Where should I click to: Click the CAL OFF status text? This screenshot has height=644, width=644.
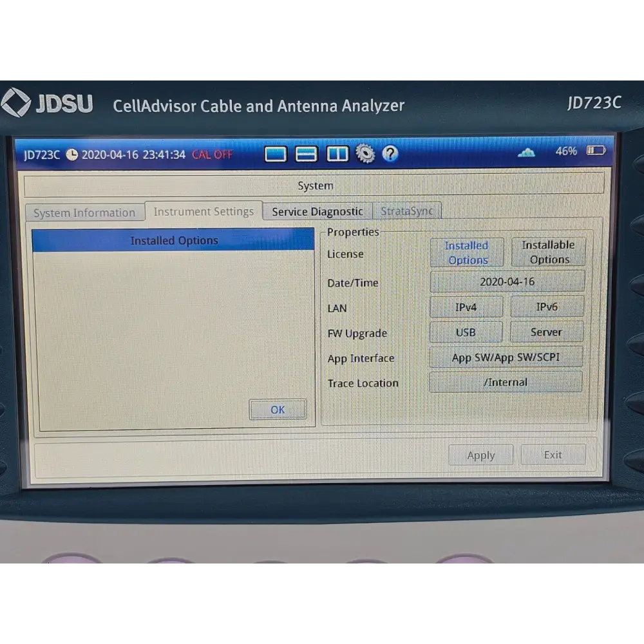click(213, 155)
